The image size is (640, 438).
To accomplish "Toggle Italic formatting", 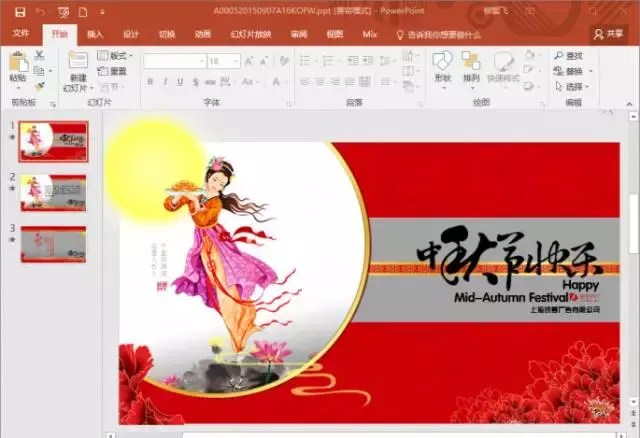I will [x=165, y=82].
